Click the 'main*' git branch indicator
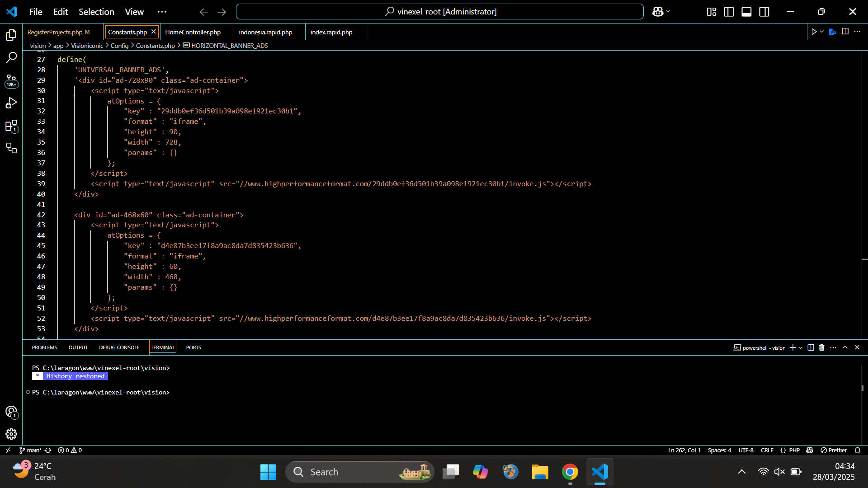Viewport: 868px width, 488px height. tap(30, 450)
